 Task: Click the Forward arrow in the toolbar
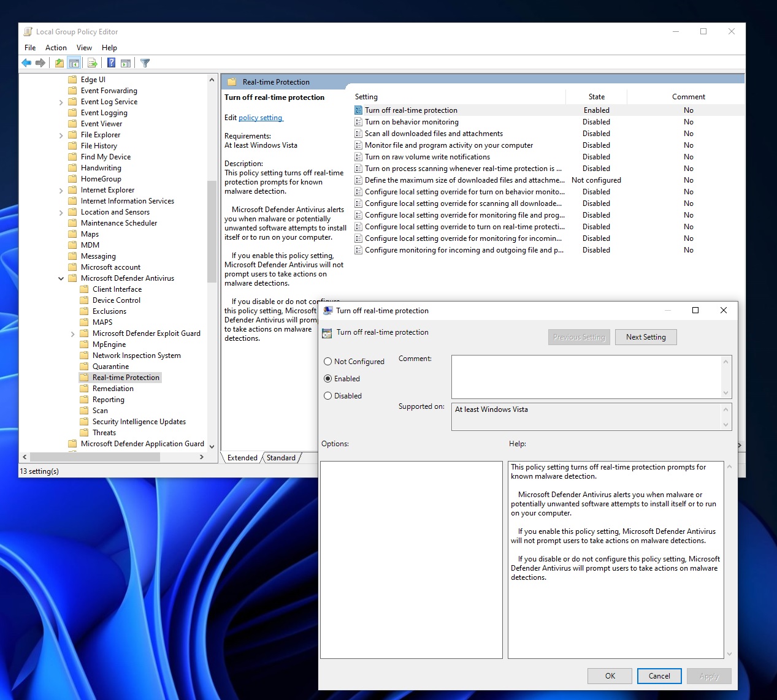pyautogui.click(x=40, y=63)
